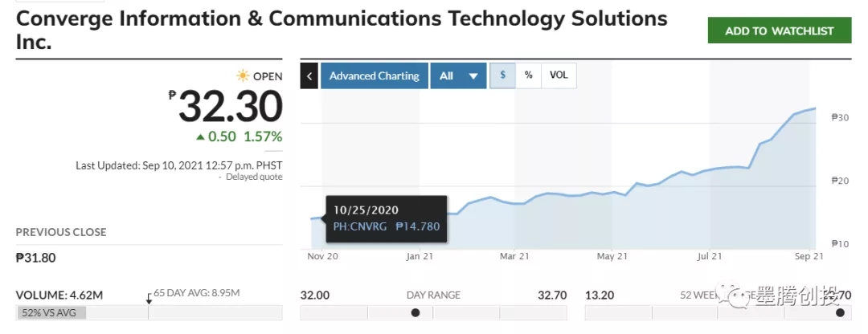Click the green up-triangle price change indicator
Viewport: 868px width, 334px height.
point(201,136)
